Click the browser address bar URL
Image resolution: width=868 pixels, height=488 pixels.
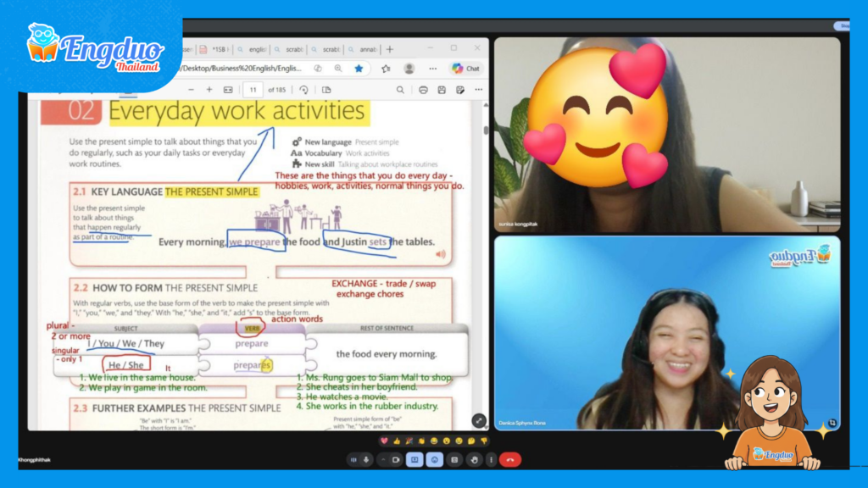point(242,69)
